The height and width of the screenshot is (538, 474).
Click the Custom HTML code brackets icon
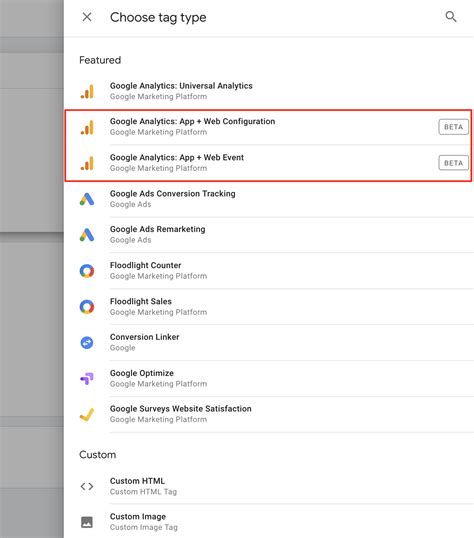point(87,486)
